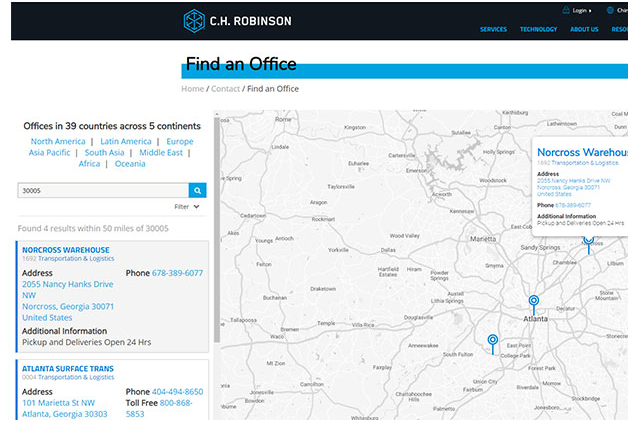Open 2055 Nancy Hanks Drive address in list

pyautogui.click(x=68, y=301)
